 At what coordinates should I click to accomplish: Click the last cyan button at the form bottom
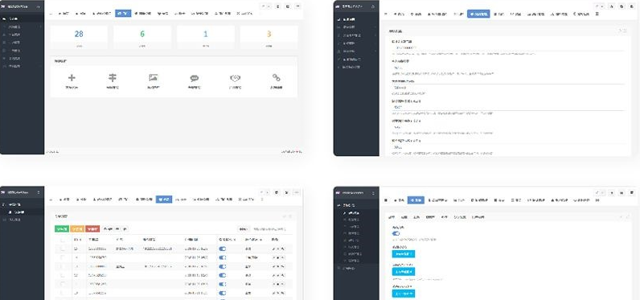click(404, 294)
